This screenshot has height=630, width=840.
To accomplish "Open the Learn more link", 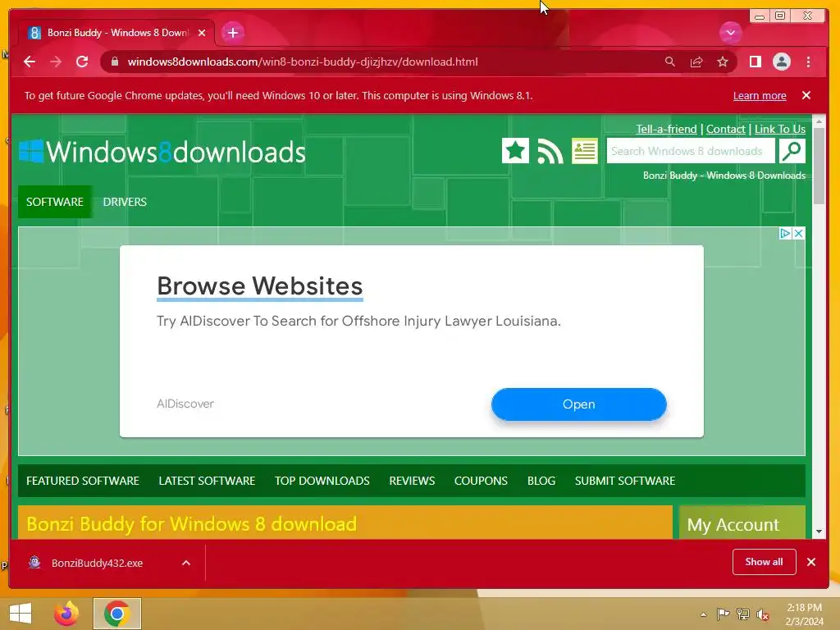I will click(760, 95).
